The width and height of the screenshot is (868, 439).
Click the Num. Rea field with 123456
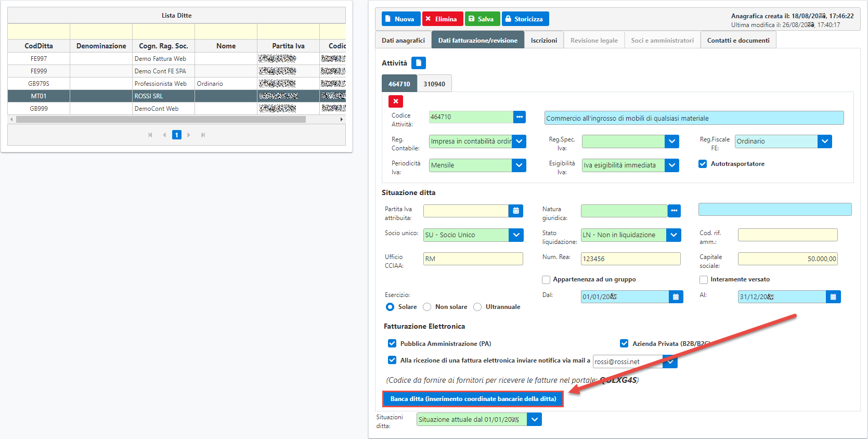[631, 259]
